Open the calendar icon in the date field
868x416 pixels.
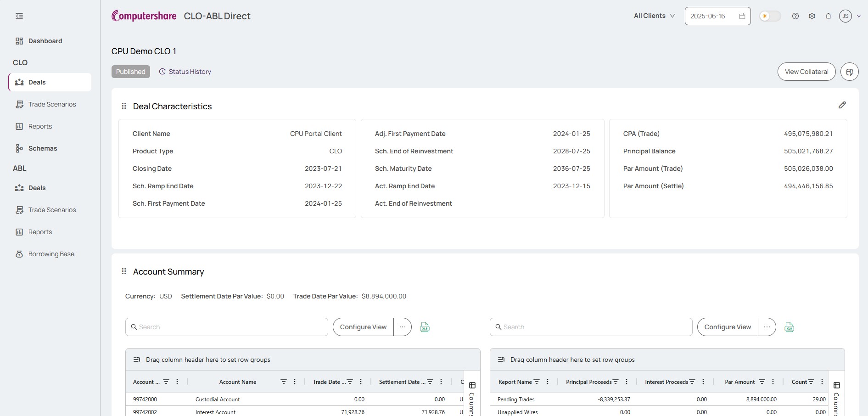(741, 16)
